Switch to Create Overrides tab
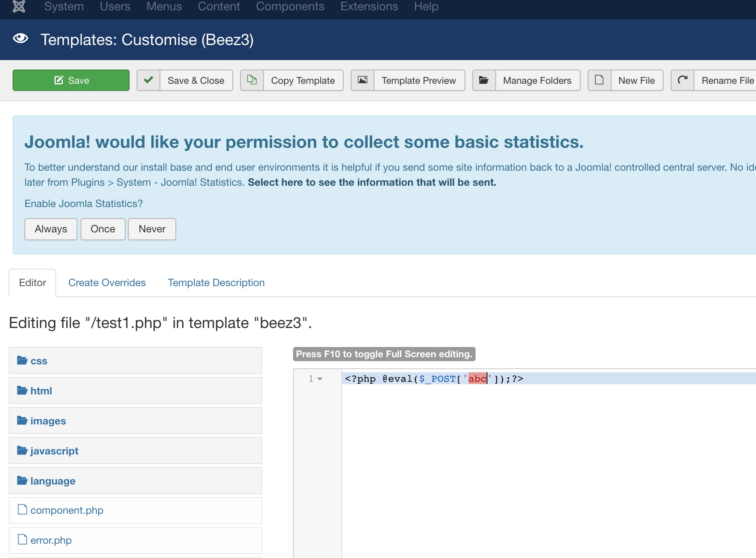This screenshot has width=756, height=558. [x=107, y=283]
